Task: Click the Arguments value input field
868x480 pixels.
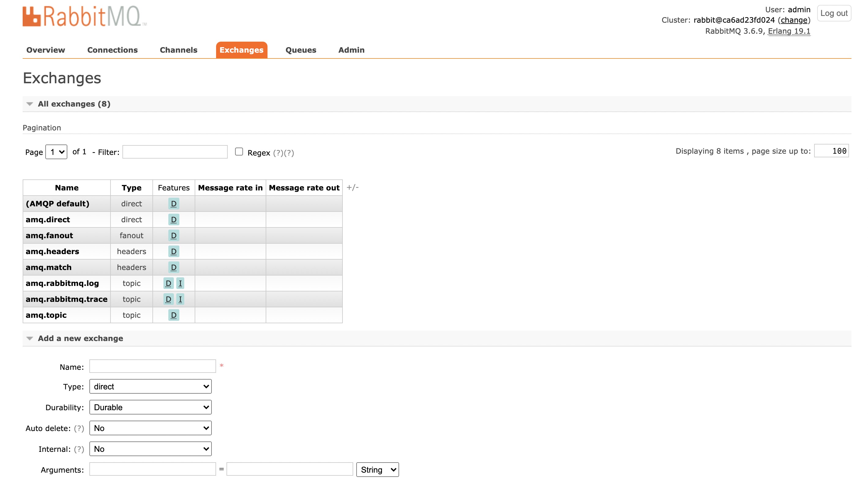Action: [290, 469]
